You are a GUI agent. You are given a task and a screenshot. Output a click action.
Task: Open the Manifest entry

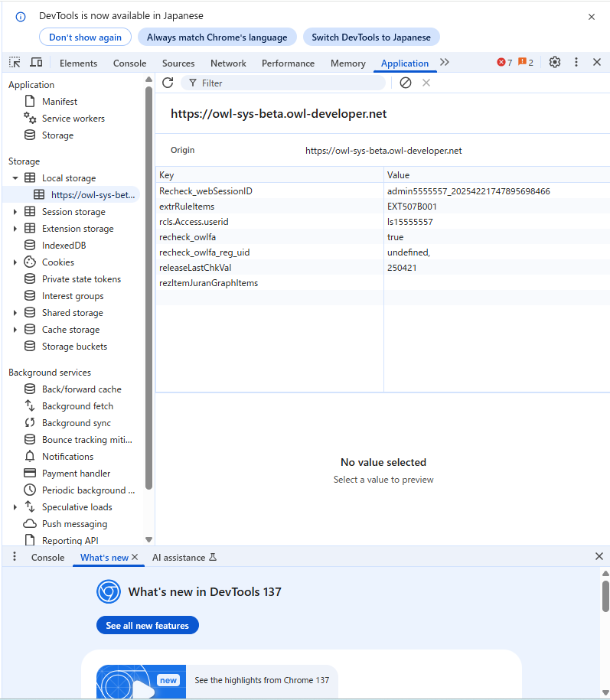[60, 102]
